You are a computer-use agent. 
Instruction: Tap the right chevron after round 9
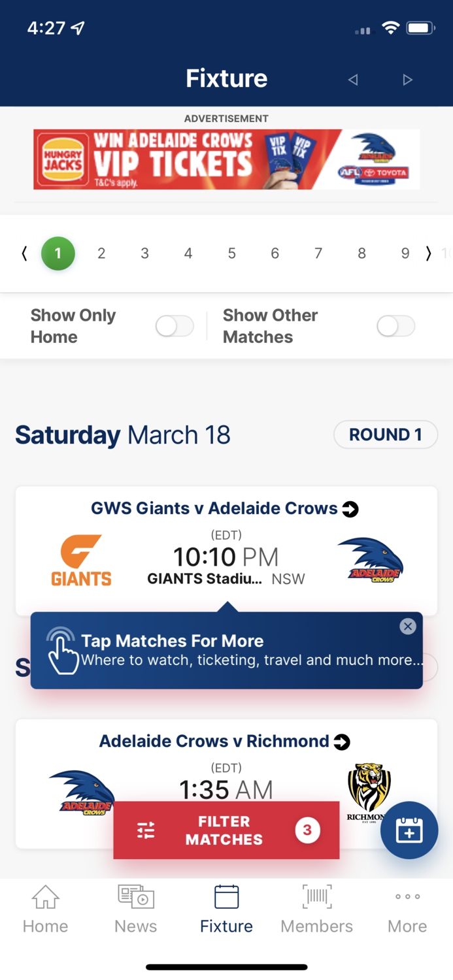coord(429,253)
